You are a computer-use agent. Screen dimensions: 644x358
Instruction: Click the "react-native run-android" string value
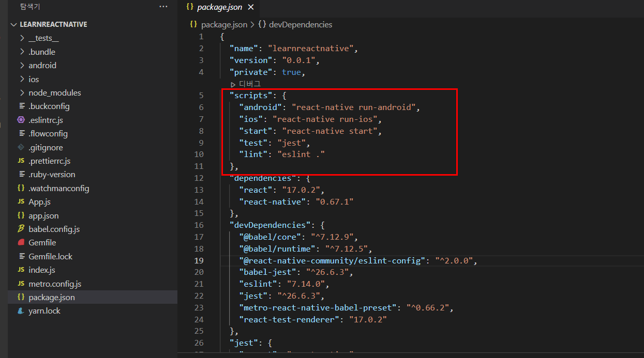pos(354,107)
